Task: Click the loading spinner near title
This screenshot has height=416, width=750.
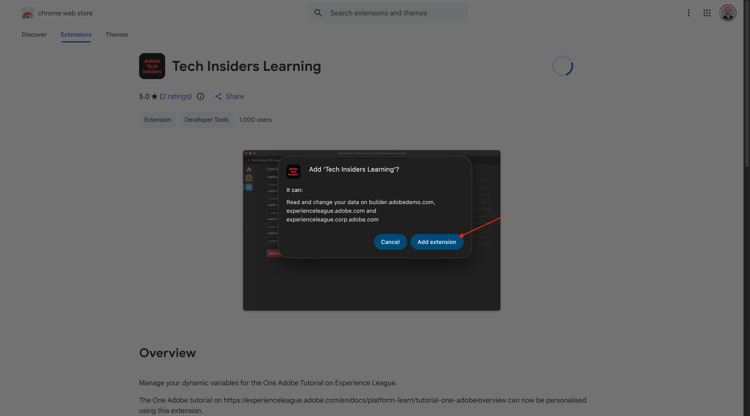Action: coord(562,66)
